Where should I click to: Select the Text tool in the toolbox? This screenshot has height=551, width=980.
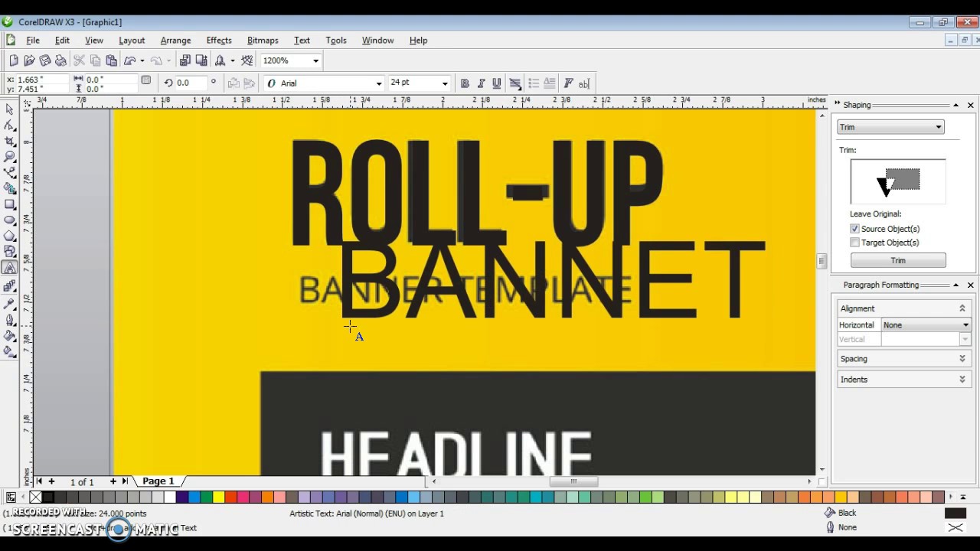(x=10, y=268)
